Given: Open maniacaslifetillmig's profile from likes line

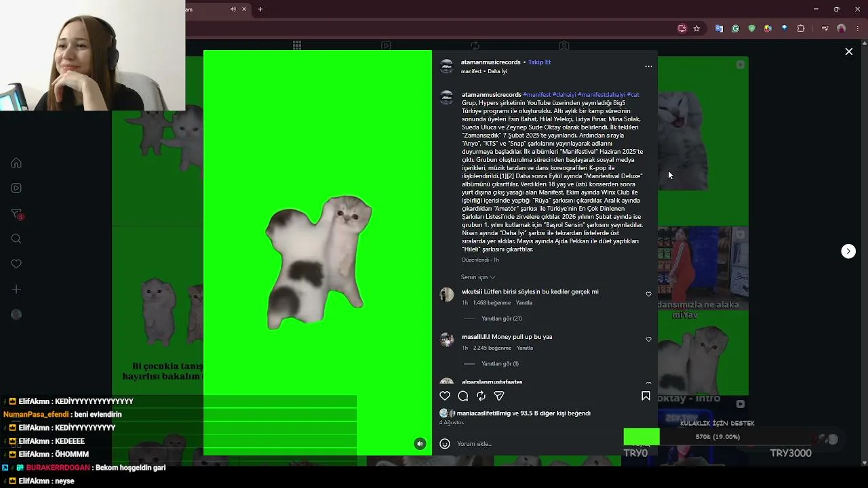Looking at the screenshot, I should tap(484, 413).
